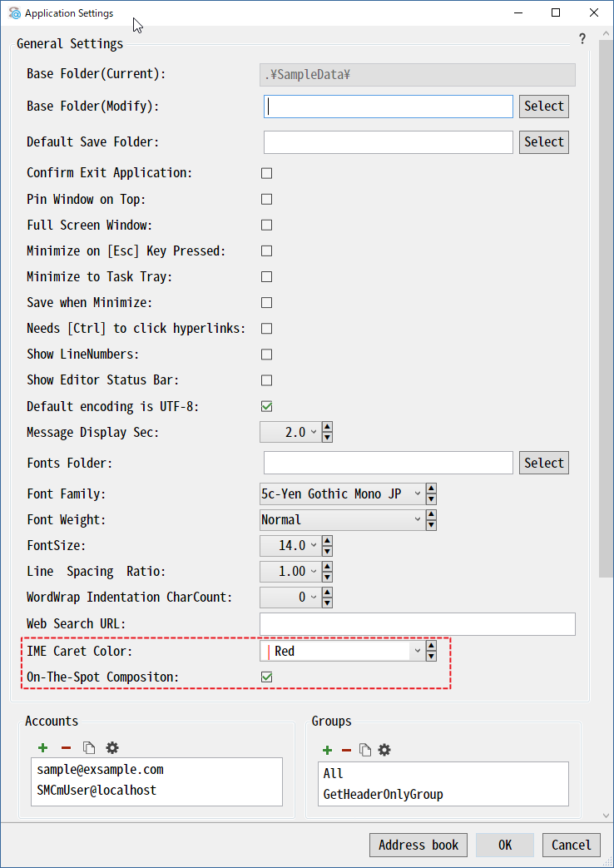Select sample@exsample.com account entry
614x868 pixels.
[101, 770]
